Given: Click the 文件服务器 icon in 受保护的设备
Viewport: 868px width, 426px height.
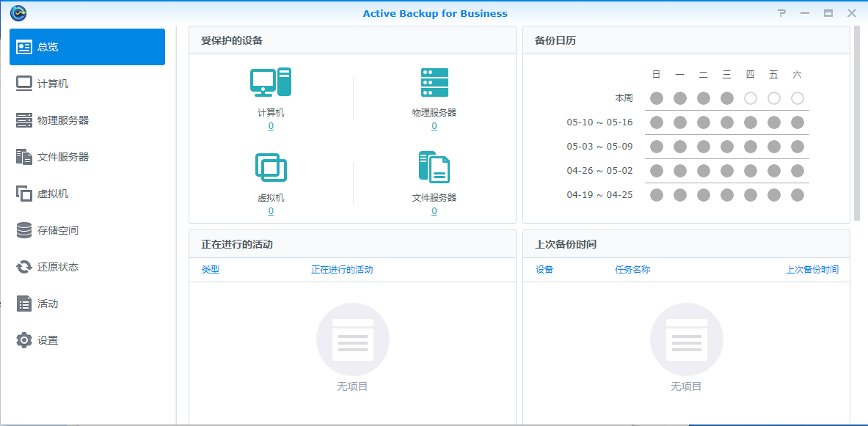Looking at the screenshot, I should [434, 167].
